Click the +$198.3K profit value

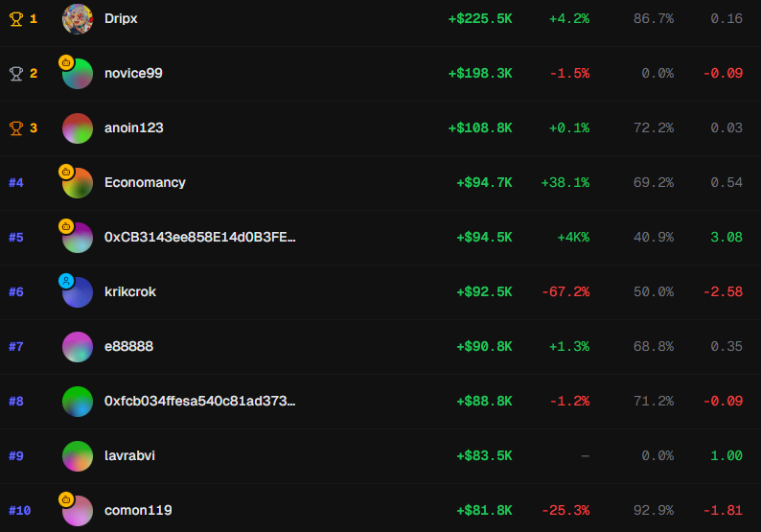480,73
